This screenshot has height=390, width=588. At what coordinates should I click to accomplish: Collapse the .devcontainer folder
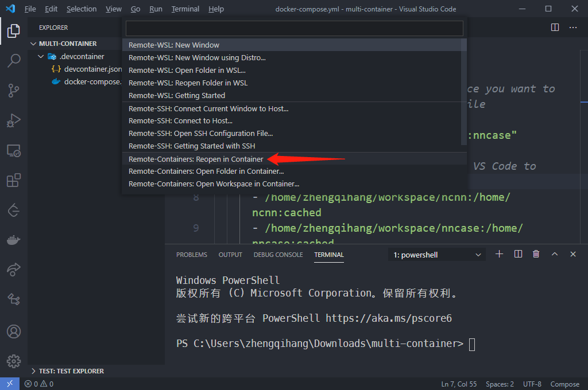(41, 56)
